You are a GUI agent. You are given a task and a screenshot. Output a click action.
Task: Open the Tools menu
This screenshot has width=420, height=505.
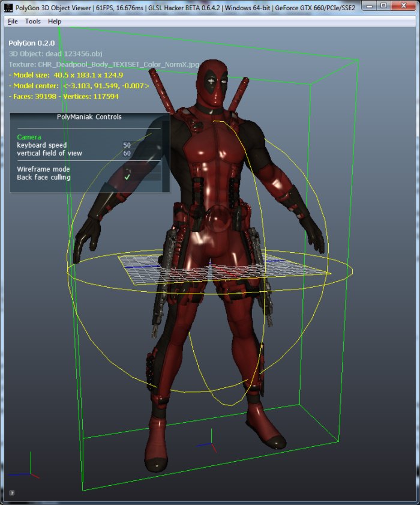33,21
